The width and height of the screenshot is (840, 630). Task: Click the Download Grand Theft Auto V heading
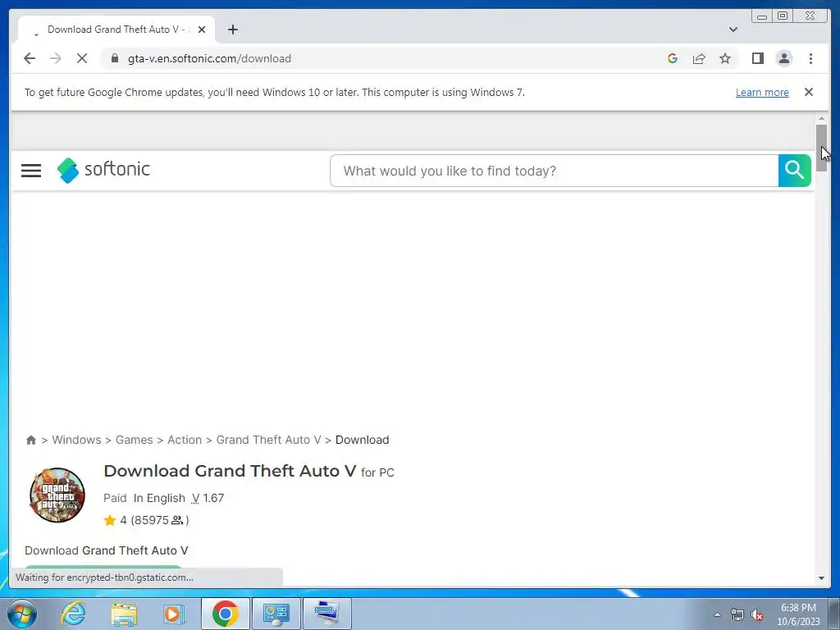[x=230, y=471]
